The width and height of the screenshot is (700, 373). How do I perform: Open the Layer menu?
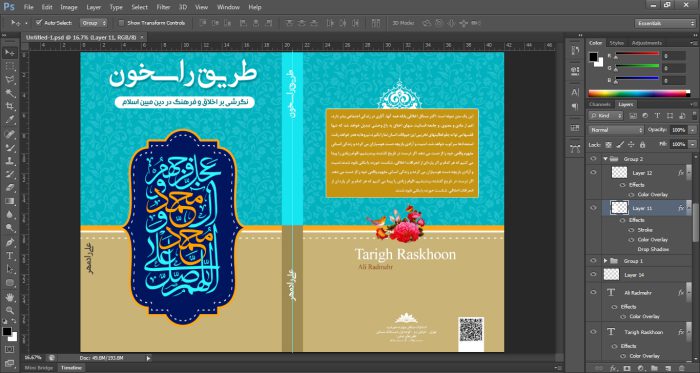(x=94, y=8)
